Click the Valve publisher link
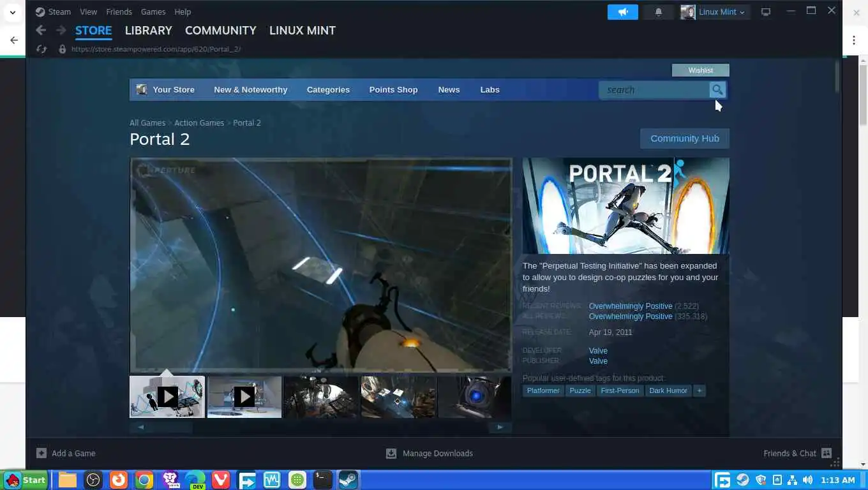The width and height of the screenshot is (868, 490). pyautogui.click(x=598, y=361)
